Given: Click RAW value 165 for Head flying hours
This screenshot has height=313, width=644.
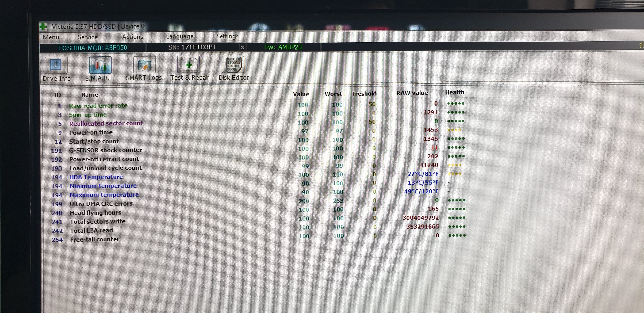Looking at the screenshot, I should click(x=433, y=209).
